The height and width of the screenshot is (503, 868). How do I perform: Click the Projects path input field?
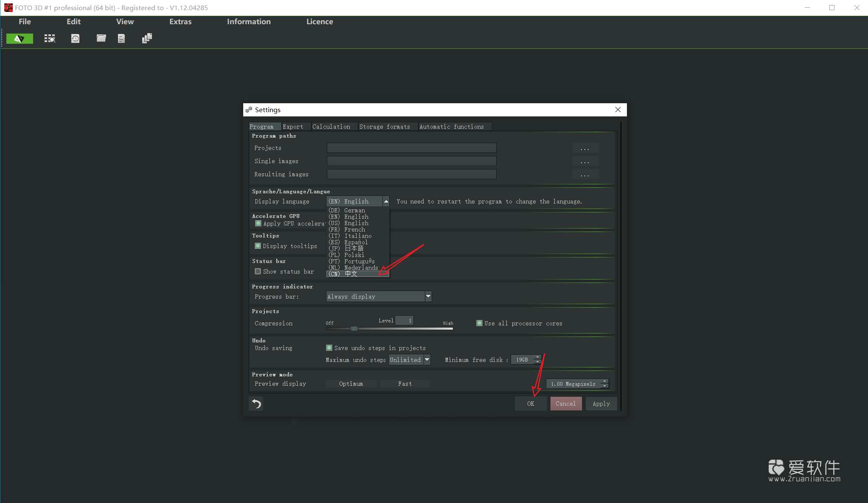(x=411, y=148)
